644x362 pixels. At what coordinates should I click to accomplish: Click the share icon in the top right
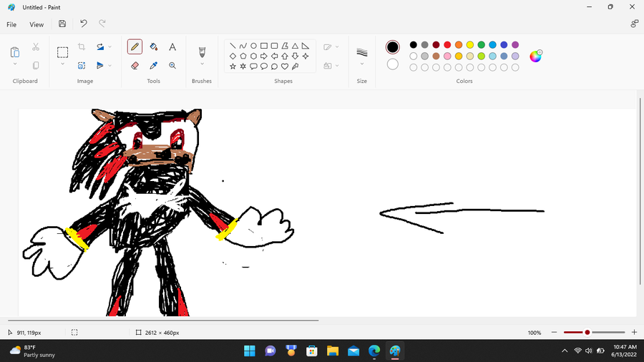pos(634,24)
